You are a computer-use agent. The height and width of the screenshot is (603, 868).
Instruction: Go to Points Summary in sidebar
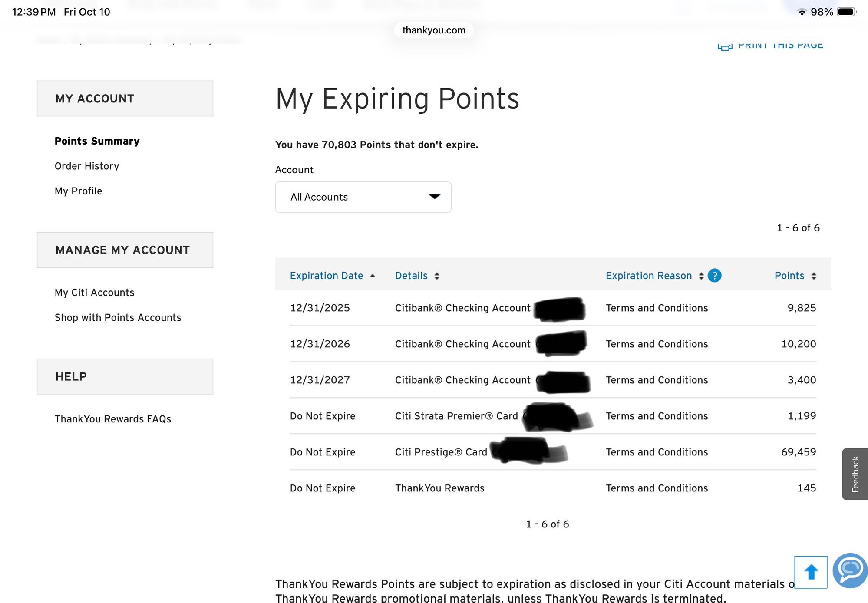[97, 141]
